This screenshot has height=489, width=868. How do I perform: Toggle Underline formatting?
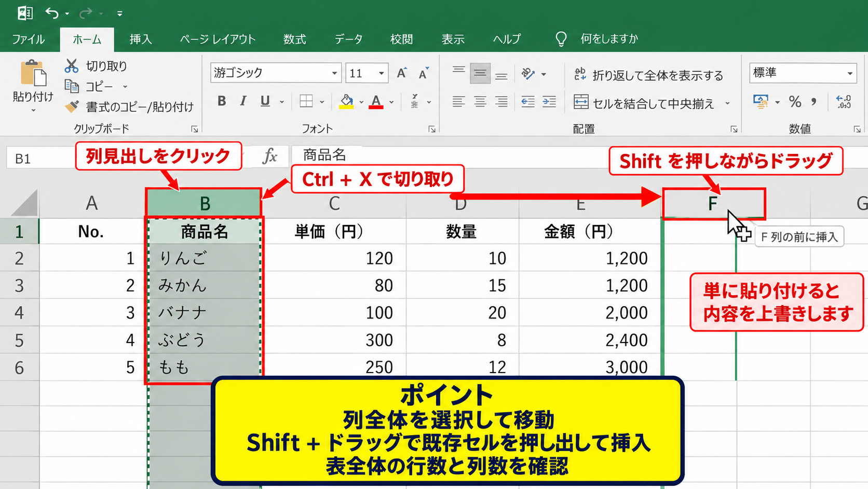pos(265,101)
